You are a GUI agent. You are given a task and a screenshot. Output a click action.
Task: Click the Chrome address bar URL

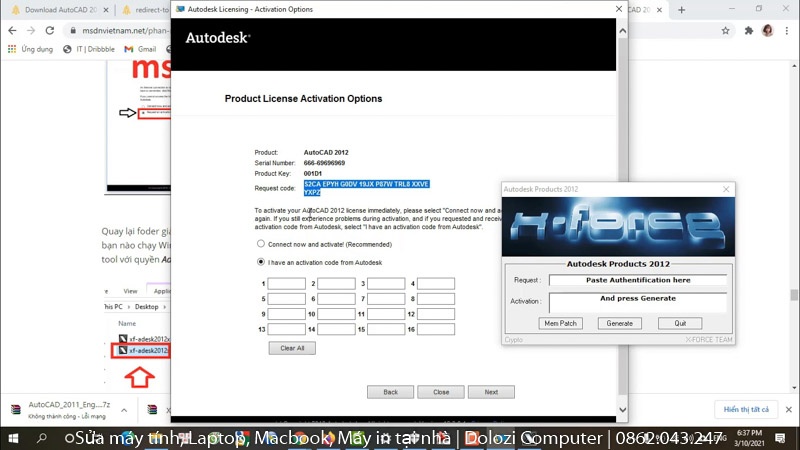[x=126, y=31]
